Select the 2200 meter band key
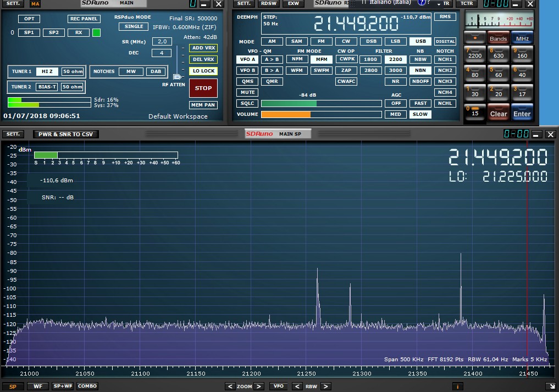559x392 pixels. point(475,54)
